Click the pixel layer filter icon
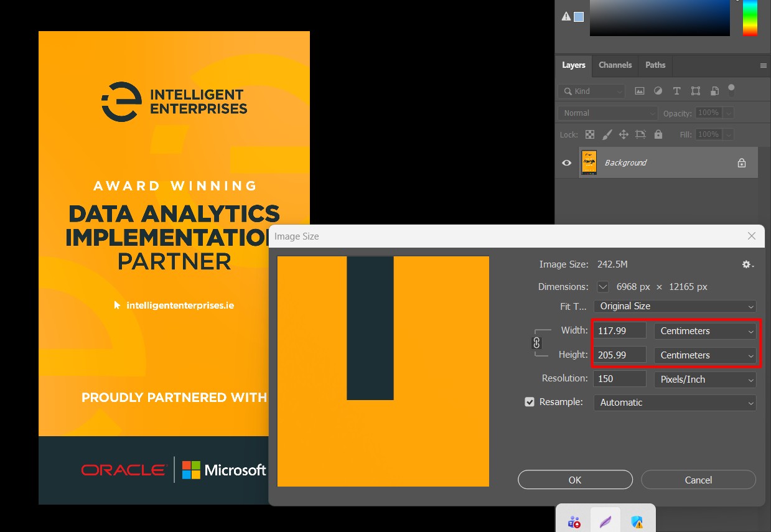 tap(639, 91)
